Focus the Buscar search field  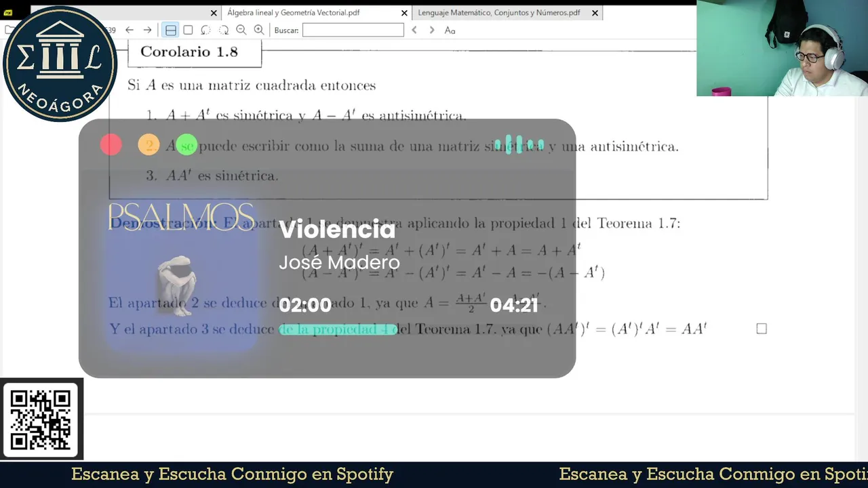tap(353, 30)
